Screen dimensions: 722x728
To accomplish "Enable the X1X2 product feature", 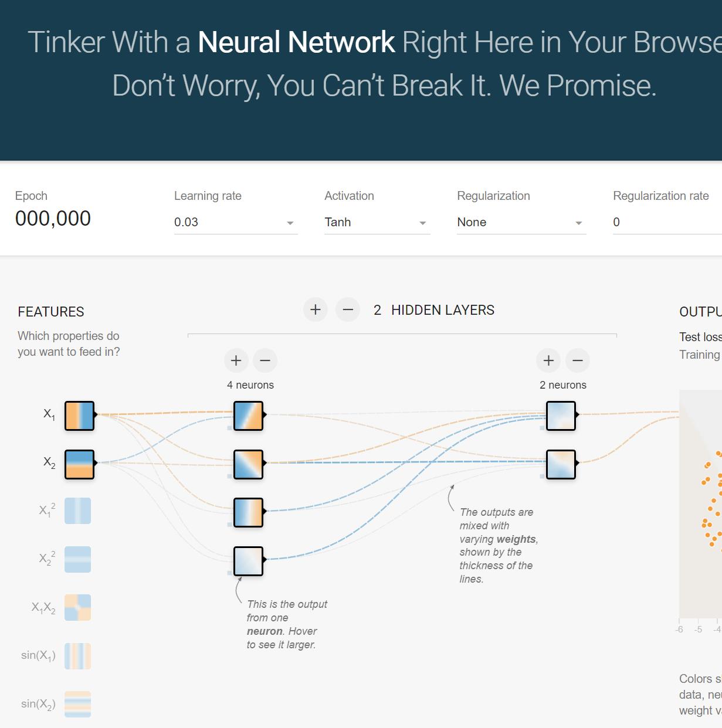I will point(77,607).
